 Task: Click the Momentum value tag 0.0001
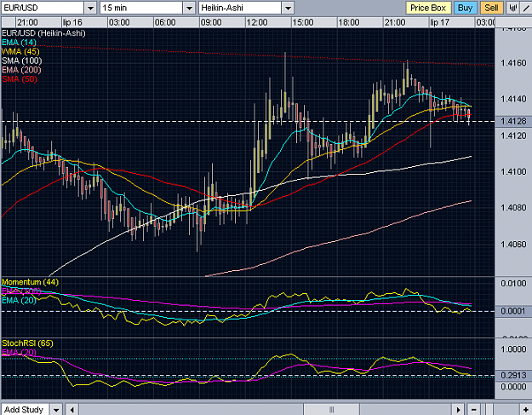pos(513,311)
